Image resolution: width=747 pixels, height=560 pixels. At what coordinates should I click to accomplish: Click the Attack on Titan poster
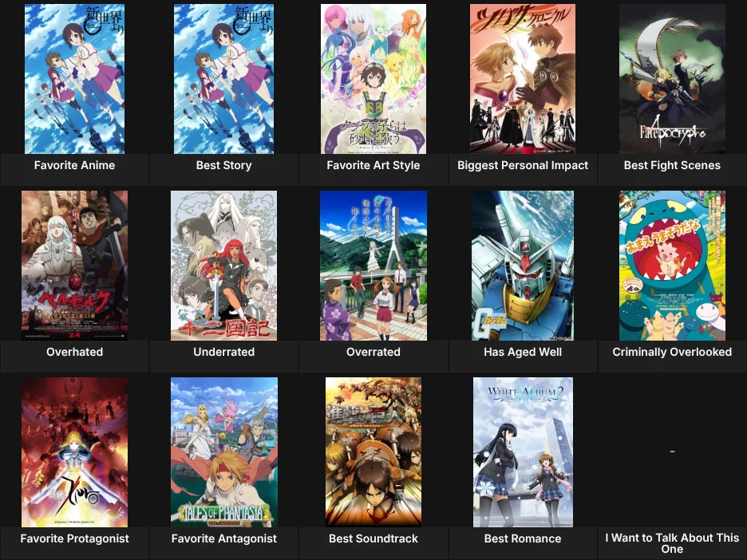point(373,452)
